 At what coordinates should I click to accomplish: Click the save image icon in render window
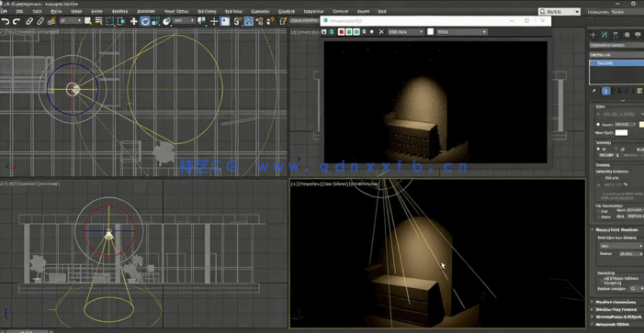coord(324,31)
